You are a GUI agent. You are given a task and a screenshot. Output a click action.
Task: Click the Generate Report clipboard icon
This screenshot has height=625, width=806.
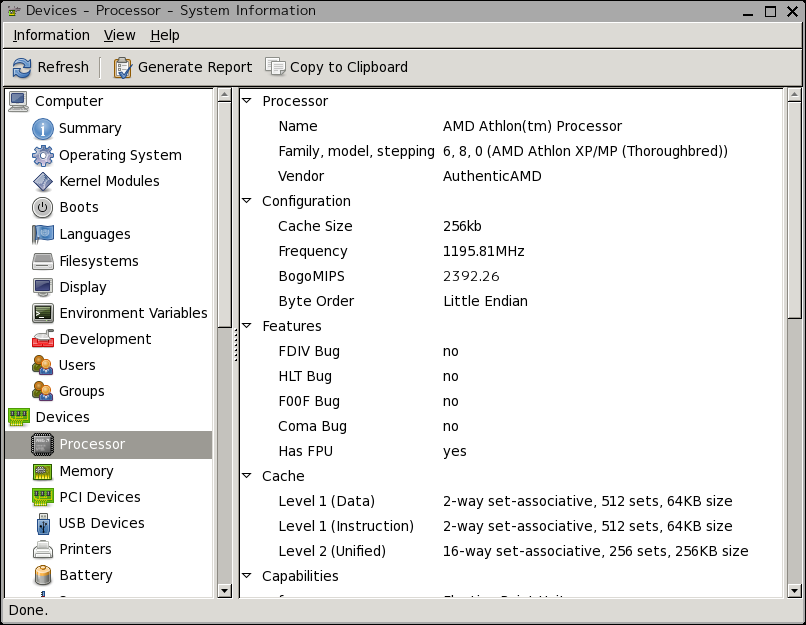122,67
